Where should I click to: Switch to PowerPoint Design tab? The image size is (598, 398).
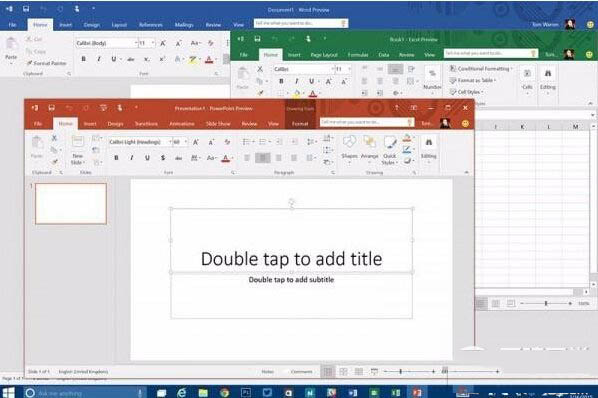click(115, 124)
